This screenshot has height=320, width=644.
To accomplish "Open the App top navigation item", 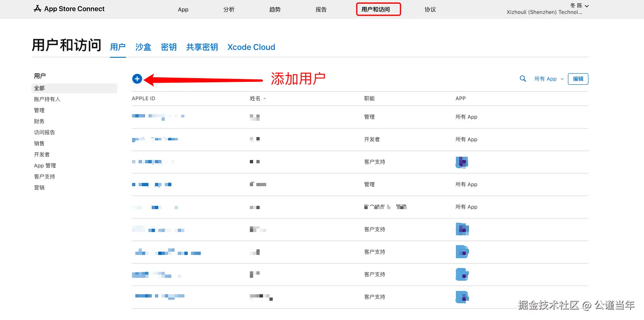I will (x=183, y=9).
